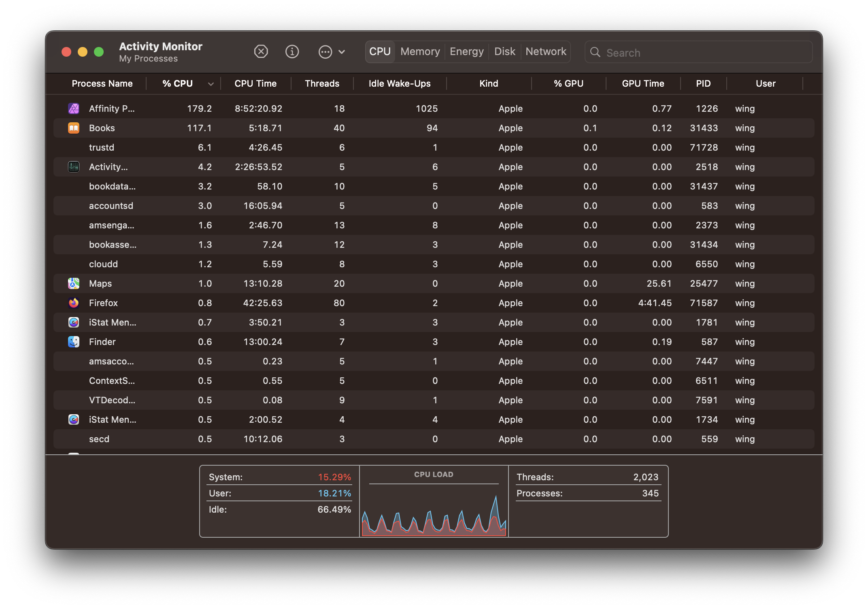Select the bookdata... process row

pos(434,186)
